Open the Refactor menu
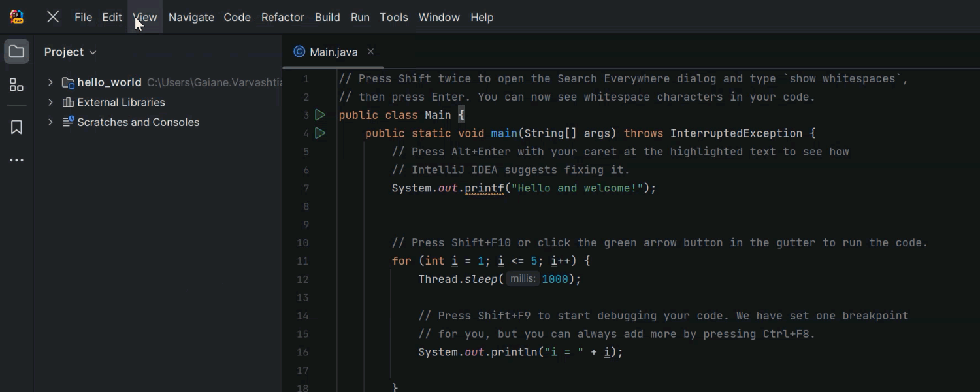 (282, 17)
